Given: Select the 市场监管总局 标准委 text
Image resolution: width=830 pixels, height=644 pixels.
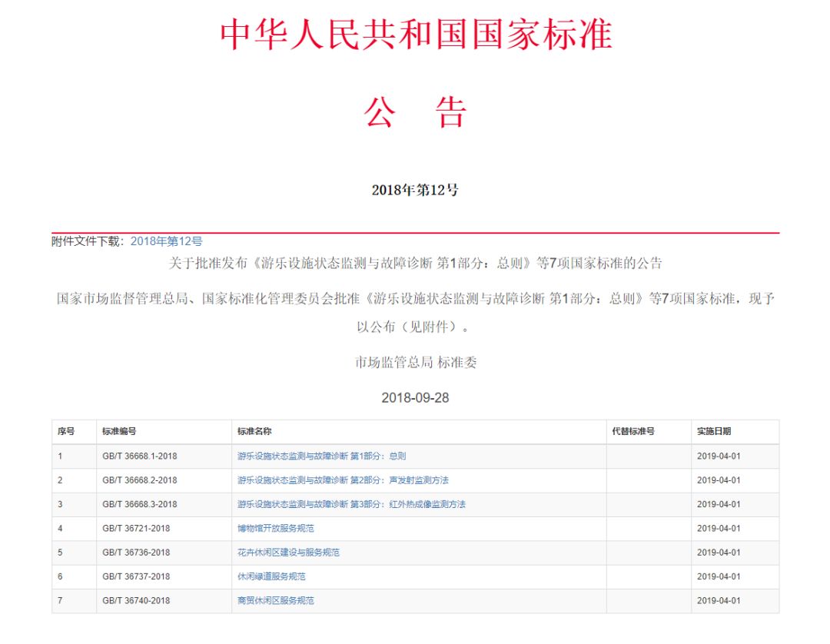Looking at the screenshot, I should 416,363.
